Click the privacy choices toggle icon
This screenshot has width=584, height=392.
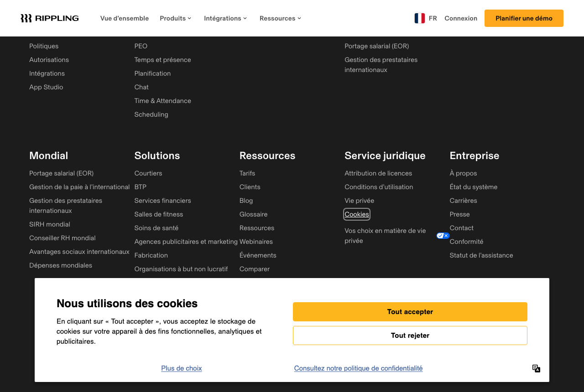tap(443, 236)
